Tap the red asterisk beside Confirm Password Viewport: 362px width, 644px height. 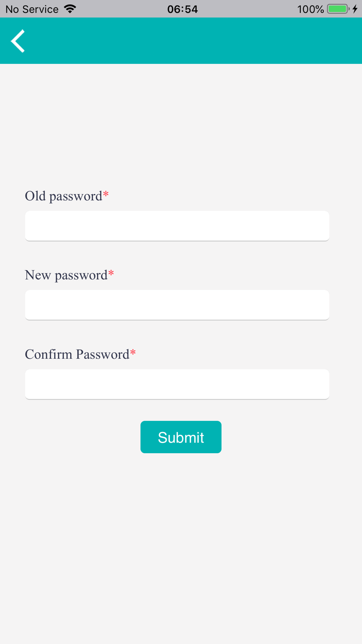[x=133, y=352]
